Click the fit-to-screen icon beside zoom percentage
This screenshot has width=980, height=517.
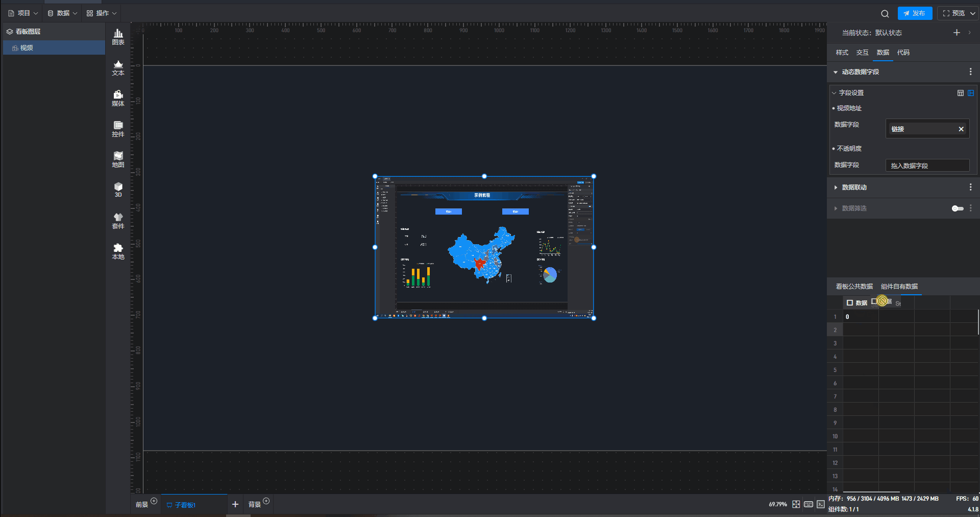(796, 504)
